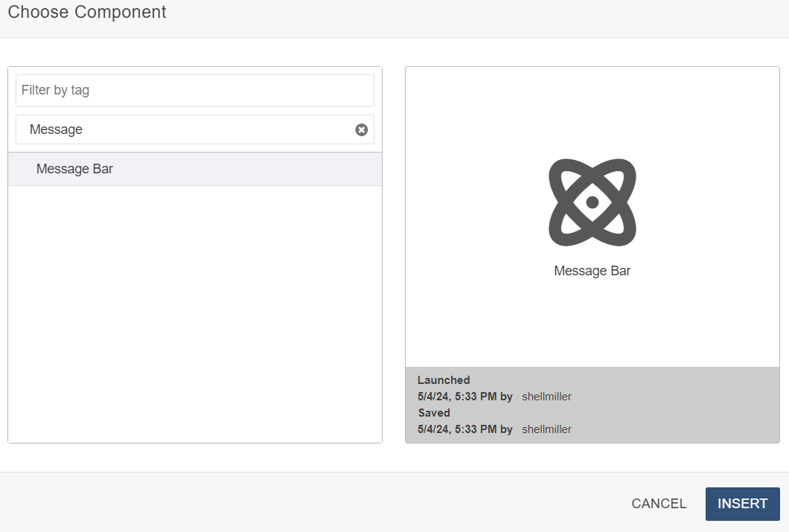
Task: Click the Message Bar preview caption
Action: point(592,271)
